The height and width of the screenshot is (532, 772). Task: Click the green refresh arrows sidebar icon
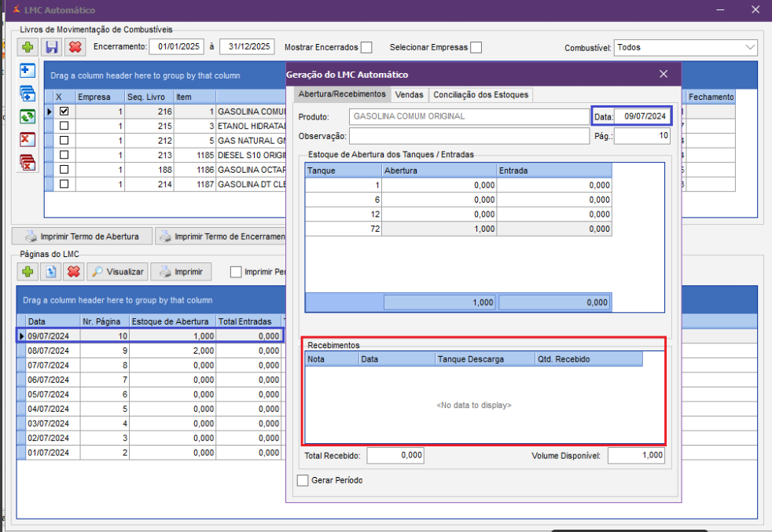click(x=28, y=116)
